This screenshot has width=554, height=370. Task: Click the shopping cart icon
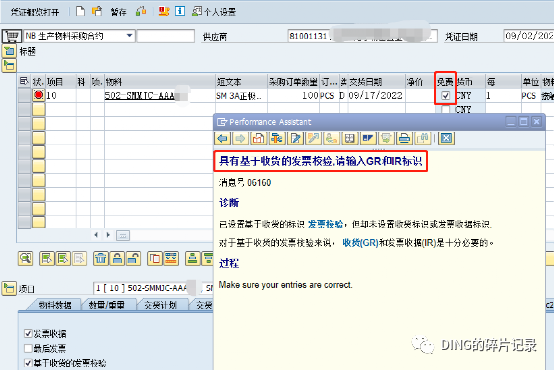pos(11,36)
